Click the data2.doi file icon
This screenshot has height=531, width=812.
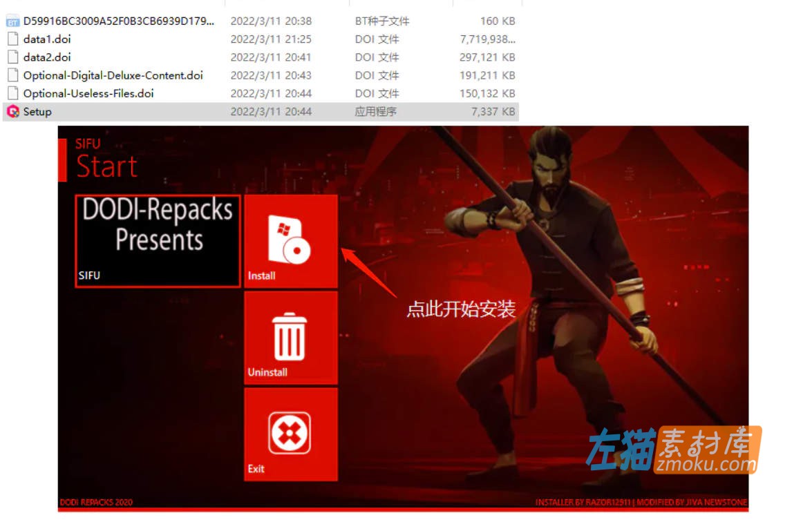pyautogui.click(x=12, y=57)
